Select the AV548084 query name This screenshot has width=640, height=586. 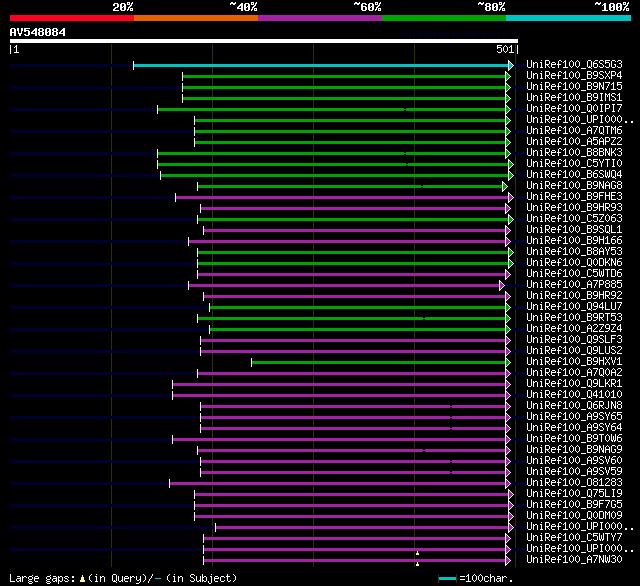coord(38,32)
